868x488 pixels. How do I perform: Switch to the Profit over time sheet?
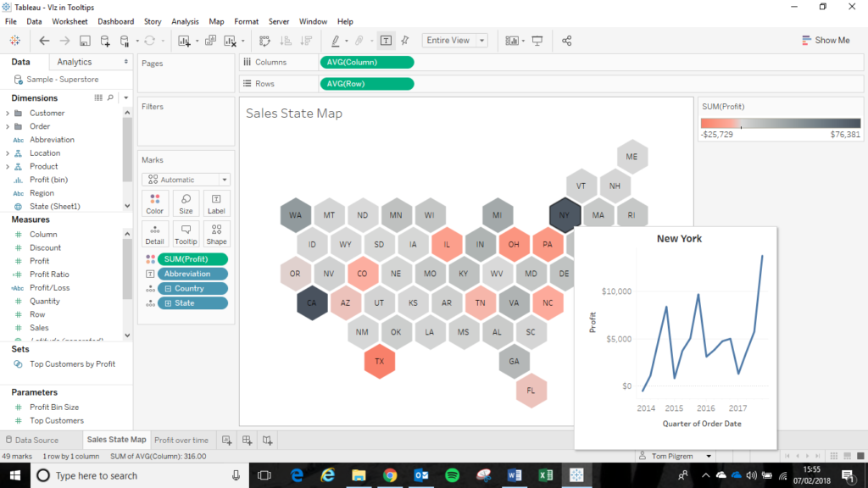pos(181,440)
